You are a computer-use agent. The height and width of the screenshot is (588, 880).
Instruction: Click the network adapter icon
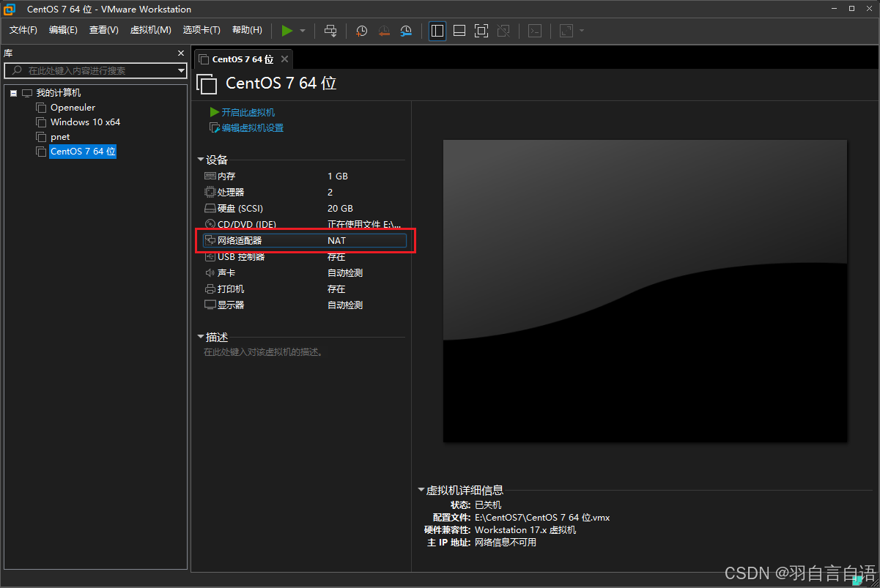210,240
